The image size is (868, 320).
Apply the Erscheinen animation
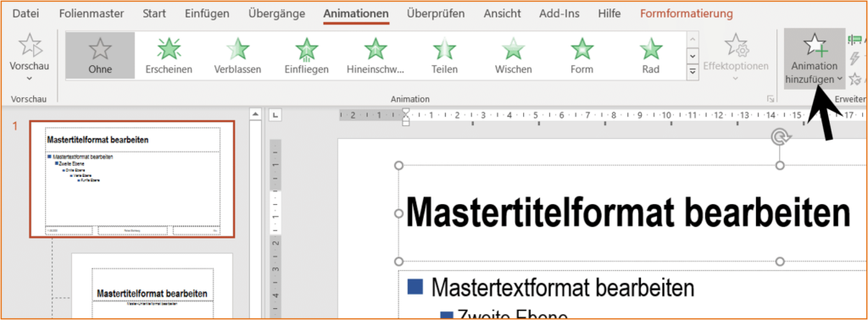point(169,55)
